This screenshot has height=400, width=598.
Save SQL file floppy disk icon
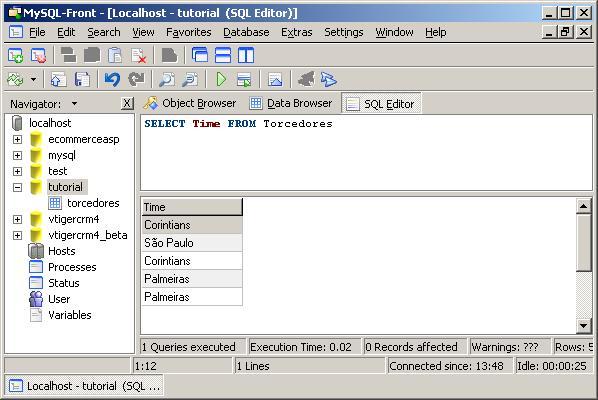click(x=82, y=80)
